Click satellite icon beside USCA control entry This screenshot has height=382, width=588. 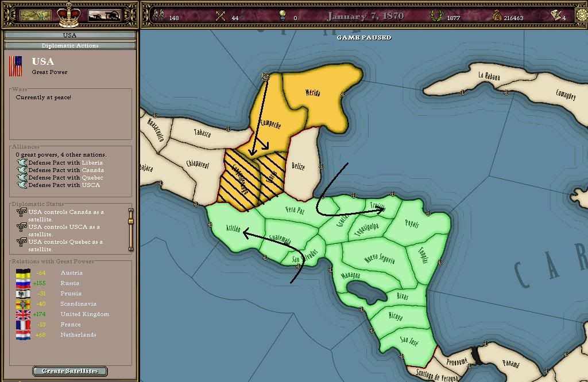21,227
